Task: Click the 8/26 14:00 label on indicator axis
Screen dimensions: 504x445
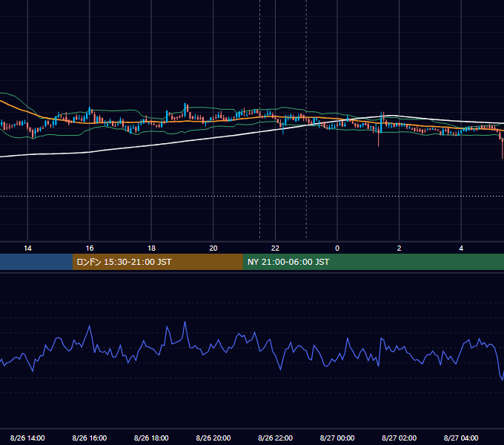Action: (x=27, y=438)
